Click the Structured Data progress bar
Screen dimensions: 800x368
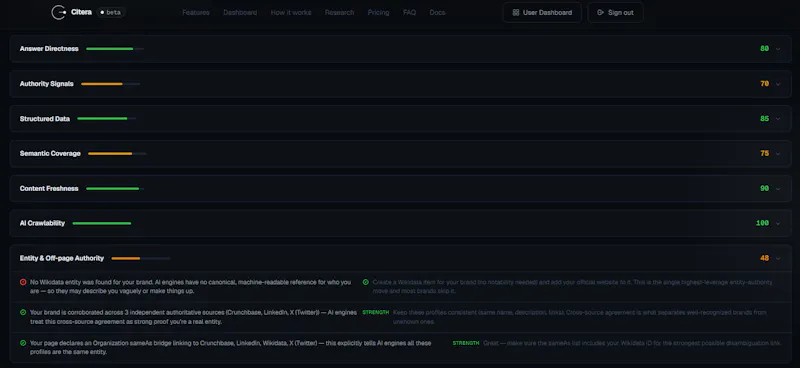click(107, 119)
